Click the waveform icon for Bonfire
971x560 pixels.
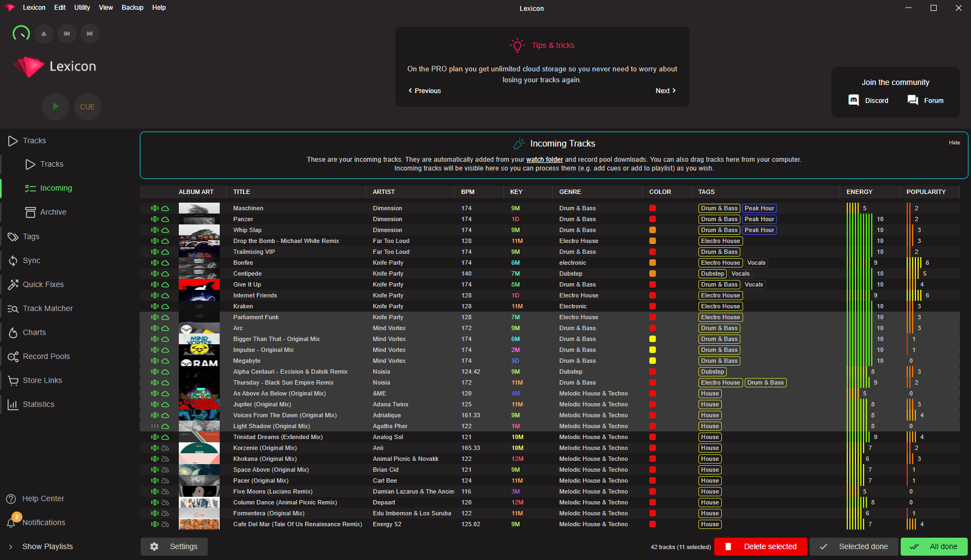coord(155,263)
